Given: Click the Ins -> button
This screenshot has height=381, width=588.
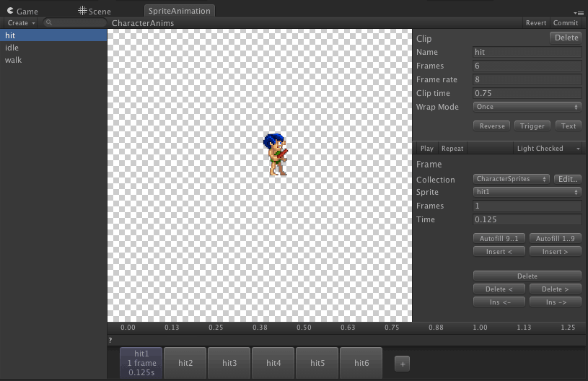Looking at the screenshot, I should (x=555, y=302).
